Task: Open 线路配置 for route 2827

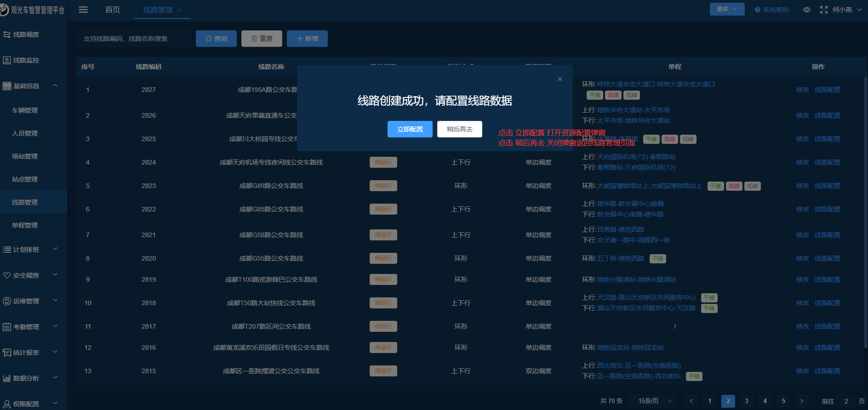Action: [827, 90]
